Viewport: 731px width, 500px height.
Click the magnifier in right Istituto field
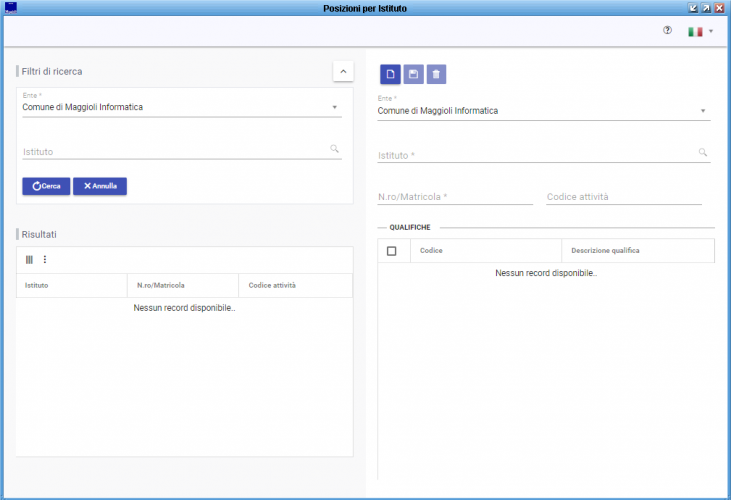pyautogui.click(x=703, y=153)
